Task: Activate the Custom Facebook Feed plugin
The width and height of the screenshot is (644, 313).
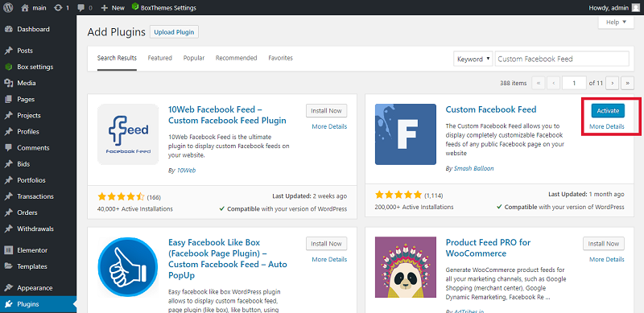Action: click(608, 110)
